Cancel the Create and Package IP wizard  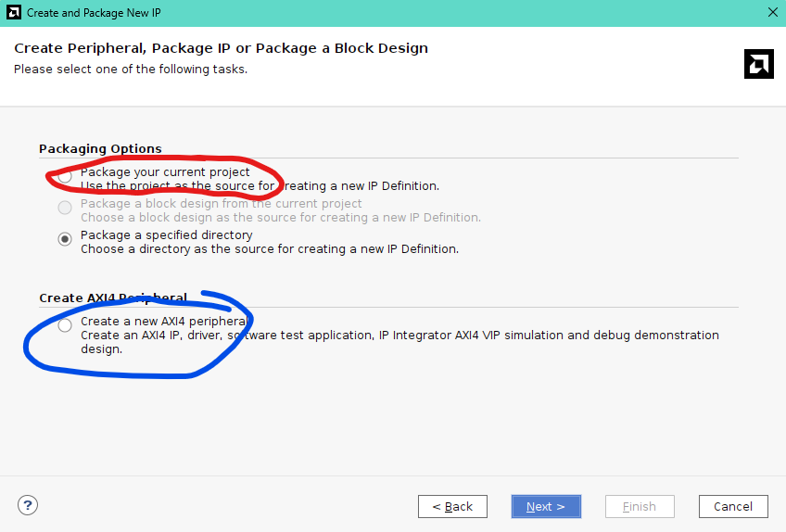pos(733,506)
